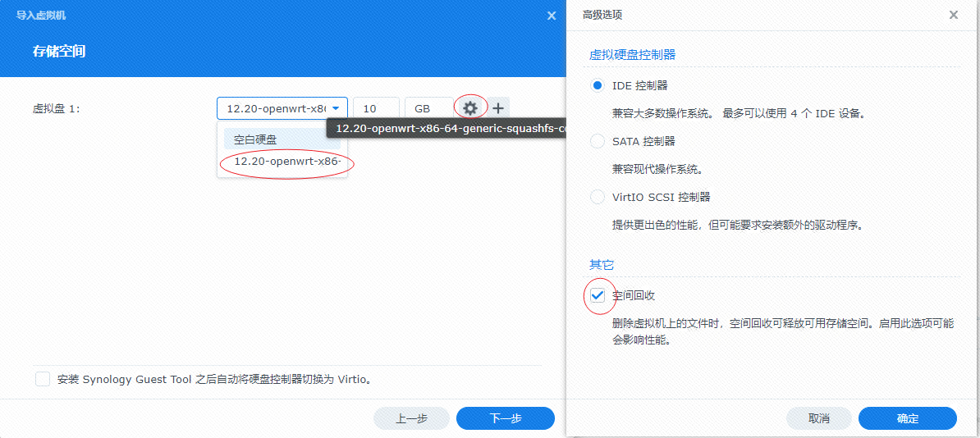Click the 其它 section heading

click(x=602, y=264)
